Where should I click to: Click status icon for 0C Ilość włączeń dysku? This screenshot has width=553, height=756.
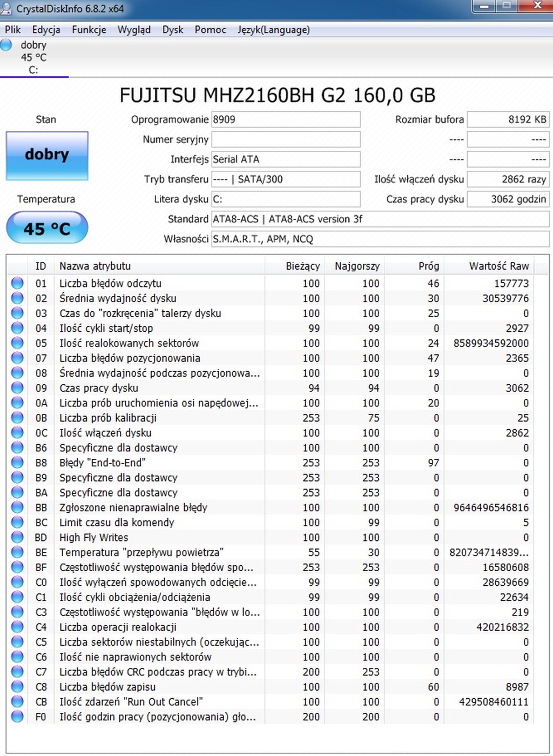coord(17,432)
